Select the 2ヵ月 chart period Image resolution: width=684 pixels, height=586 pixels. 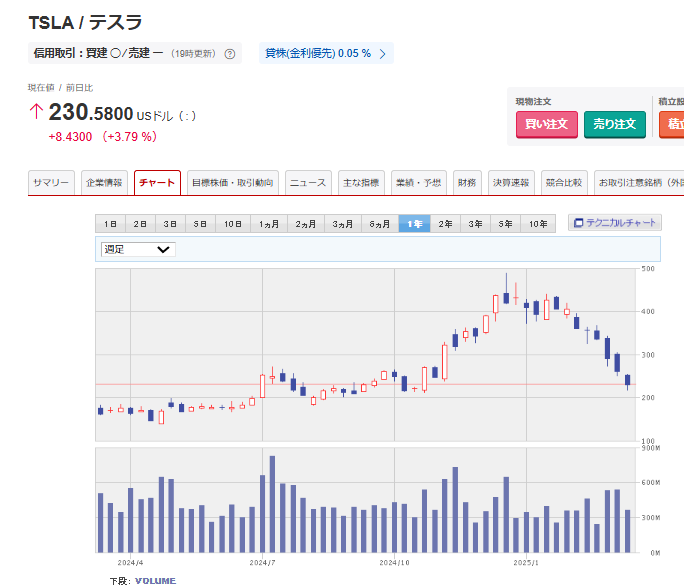[x=305, y=224]
